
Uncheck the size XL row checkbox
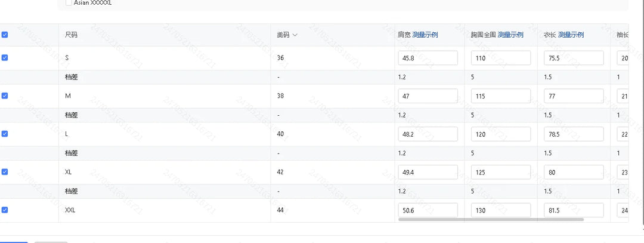5,172
